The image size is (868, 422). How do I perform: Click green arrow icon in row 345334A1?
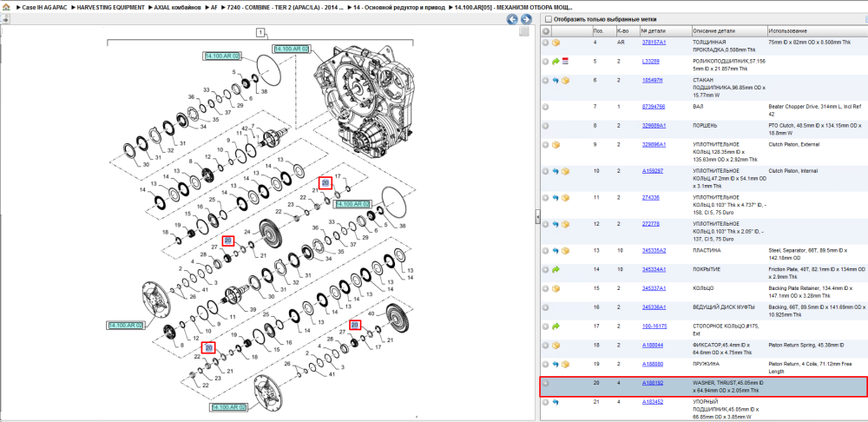point(556,270)
